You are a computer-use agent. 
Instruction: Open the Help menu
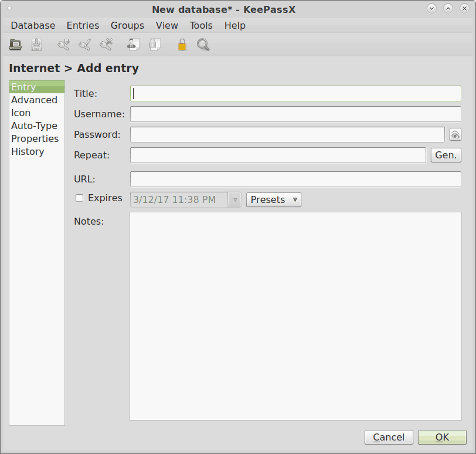coord(234,25)
